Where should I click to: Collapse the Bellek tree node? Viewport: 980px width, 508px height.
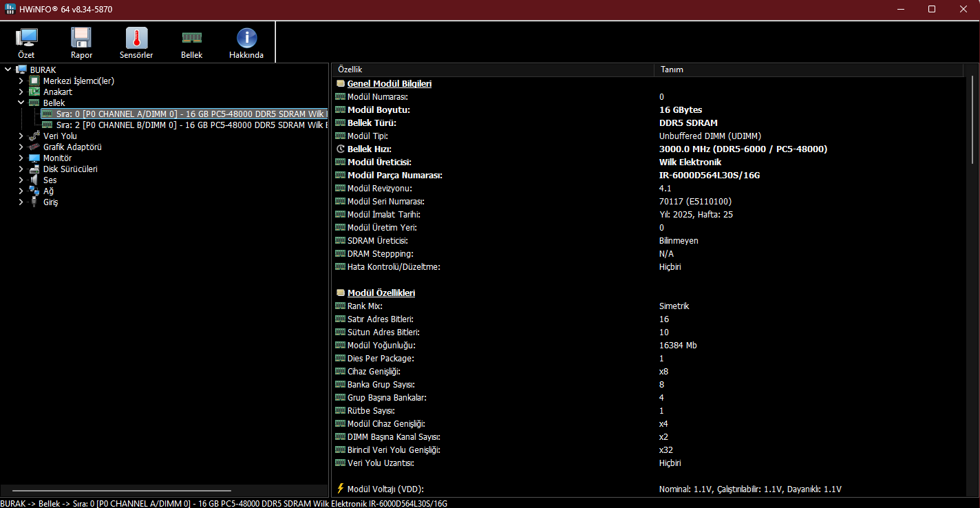point(21,103)
